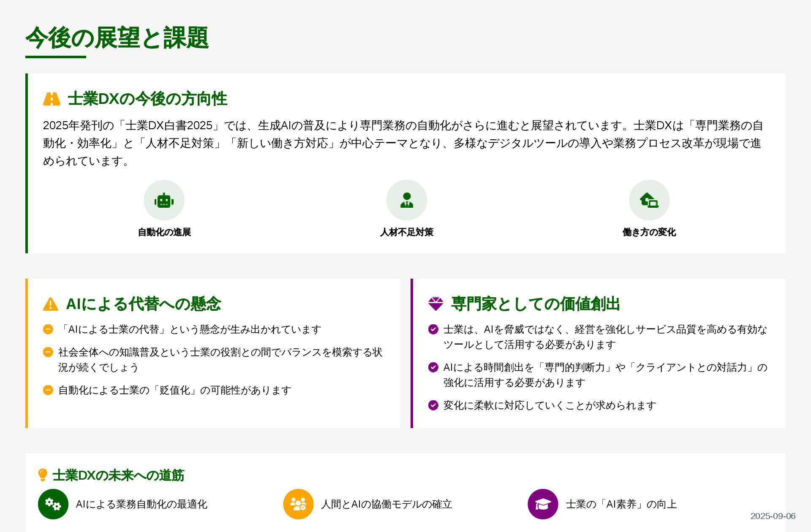This screenshot has width=811, height=532.
Task: Click check mark beside 変化に柔軟に対応していく
Action: point(433,405)
